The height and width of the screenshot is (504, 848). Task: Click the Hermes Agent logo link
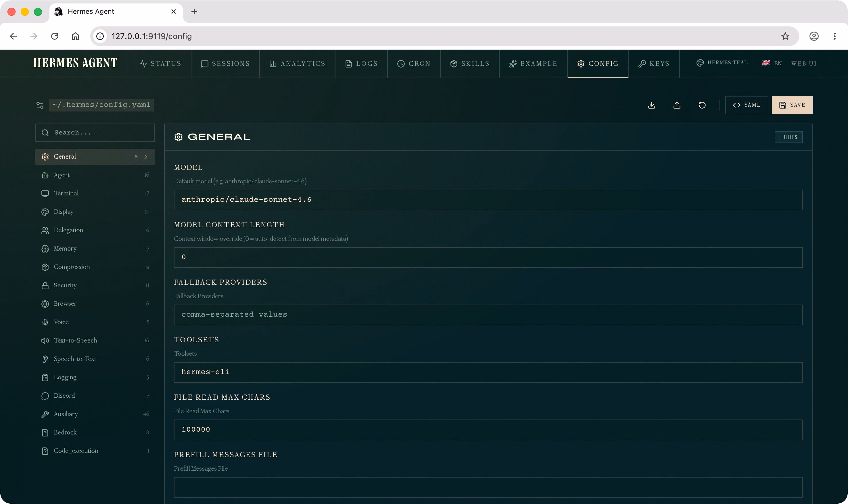(x=75, y=63)
